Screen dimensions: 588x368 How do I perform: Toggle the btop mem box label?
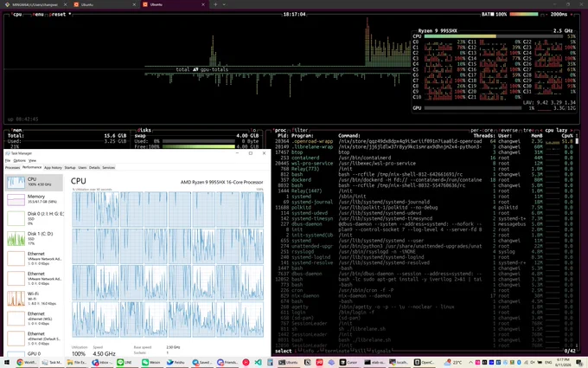[15, 130]
